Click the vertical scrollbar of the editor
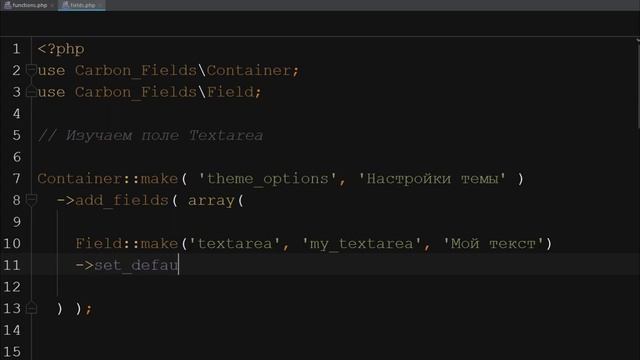The image size is (640, 360). click(638, 90)
